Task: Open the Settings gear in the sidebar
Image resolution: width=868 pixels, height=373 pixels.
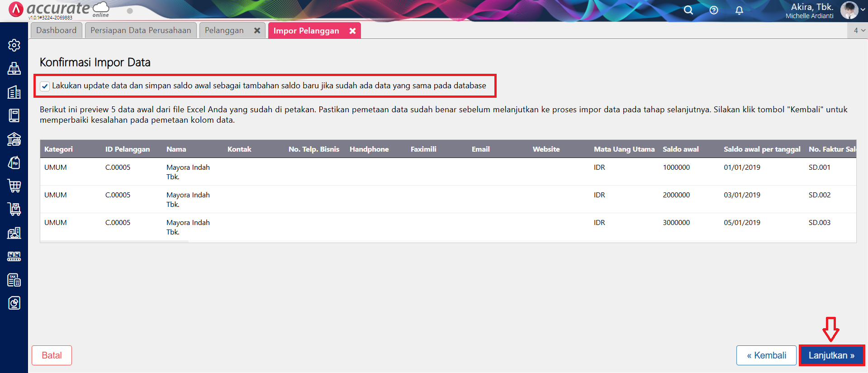Action: tap(14, 45)
